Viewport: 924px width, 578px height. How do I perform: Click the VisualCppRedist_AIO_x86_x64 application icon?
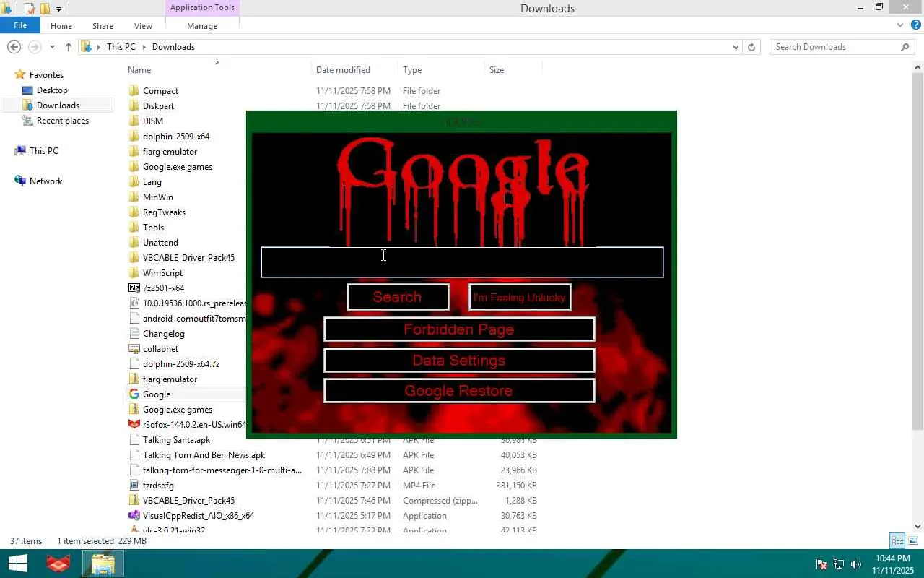coord(134,516)
